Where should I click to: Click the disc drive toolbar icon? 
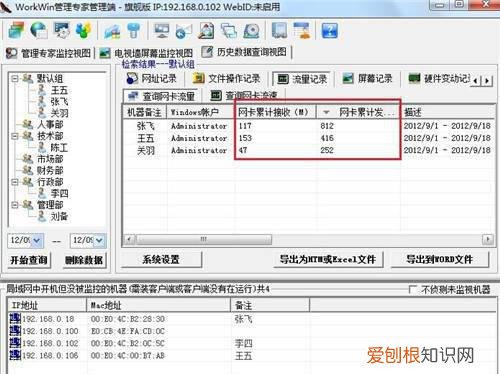click(251, 31)
